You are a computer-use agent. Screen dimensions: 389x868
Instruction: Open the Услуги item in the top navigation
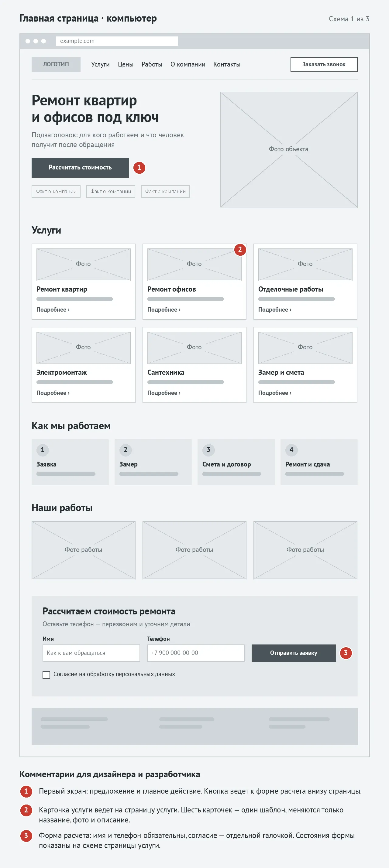(x=100, y=64)
